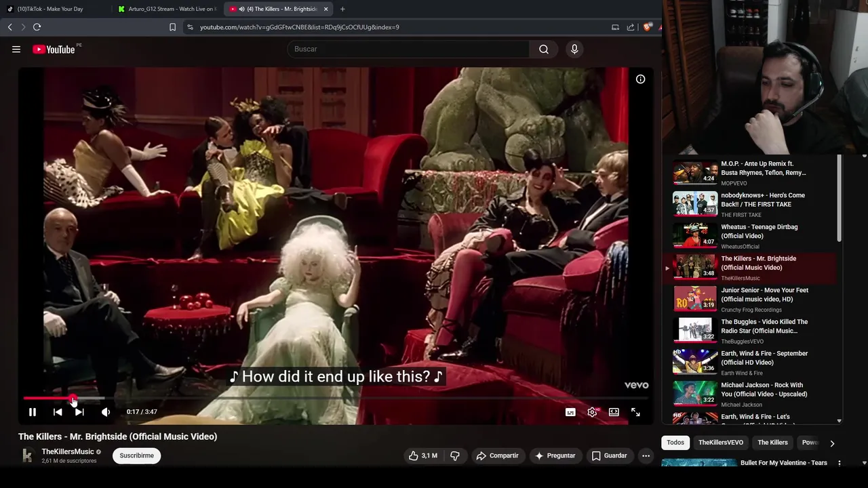The height and width of the screenshot is (488, 868).
Task: Open TheKillersMusic channel name link
Action: pos(68,451)
